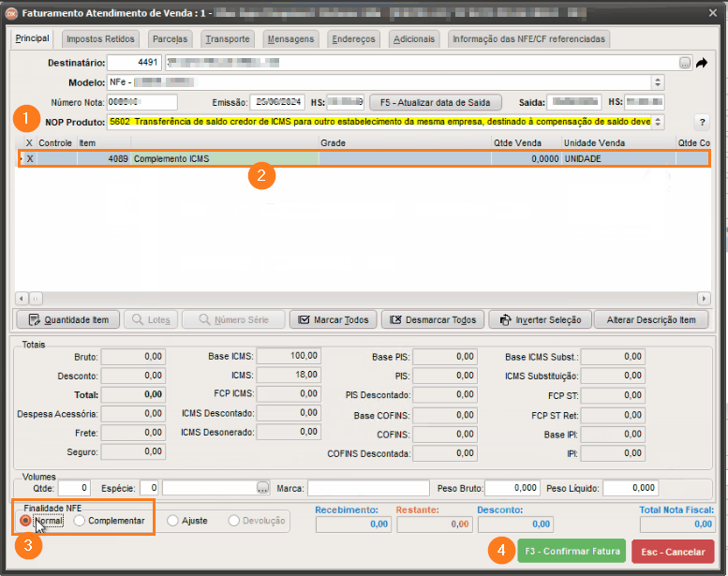The image size is (728, 576).
Task: Click scroll left arrow of item grid
Action: [22, 298]
